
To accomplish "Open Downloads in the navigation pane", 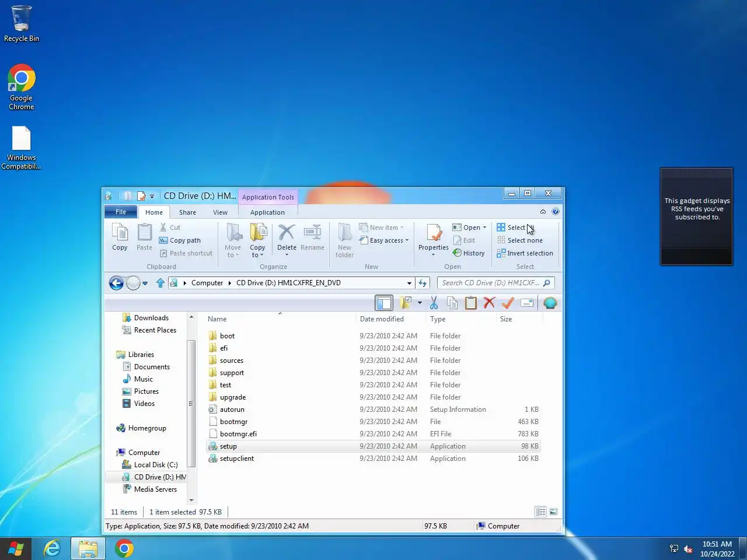I will pyautogui.click(x=151, y=318).
